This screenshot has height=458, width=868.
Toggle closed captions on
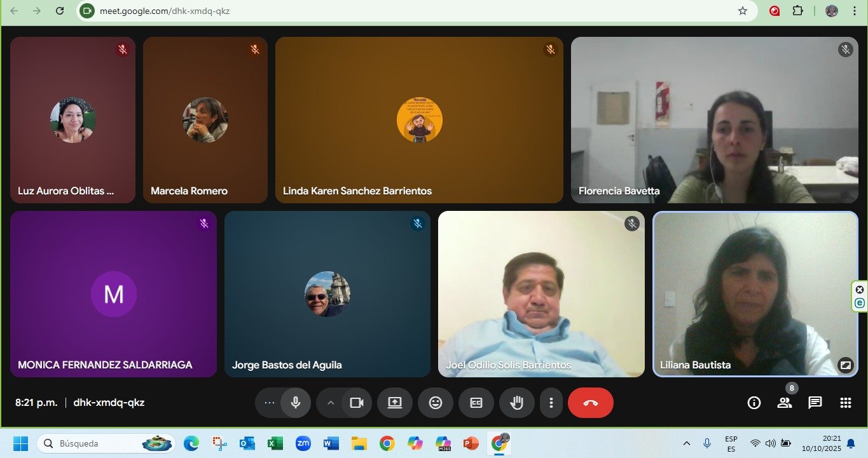[476, 403]
